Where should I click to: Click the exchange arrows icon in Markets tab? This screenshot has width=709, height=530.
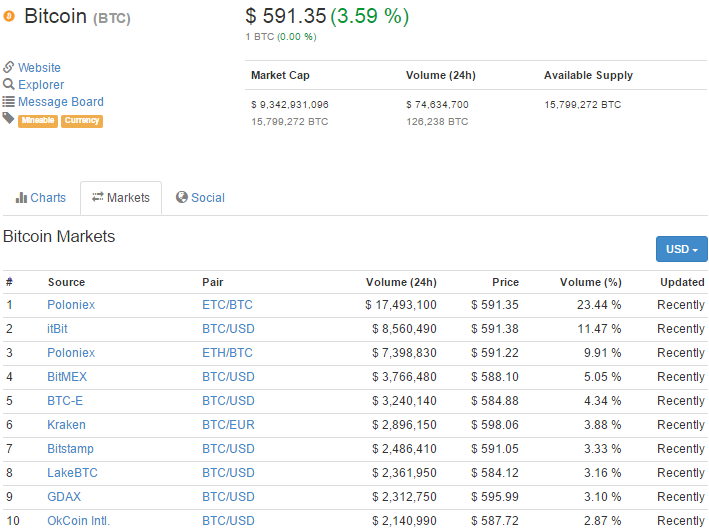(98, 198)
